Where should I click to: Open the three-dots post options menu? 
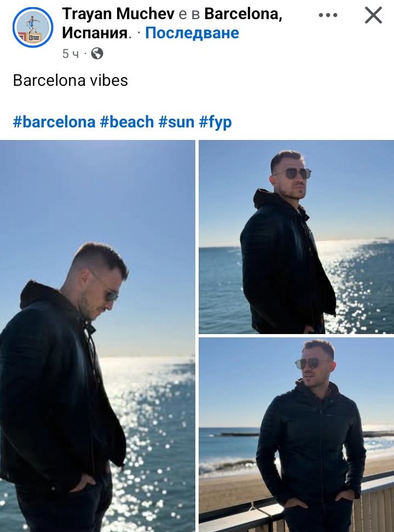point(328,15)
